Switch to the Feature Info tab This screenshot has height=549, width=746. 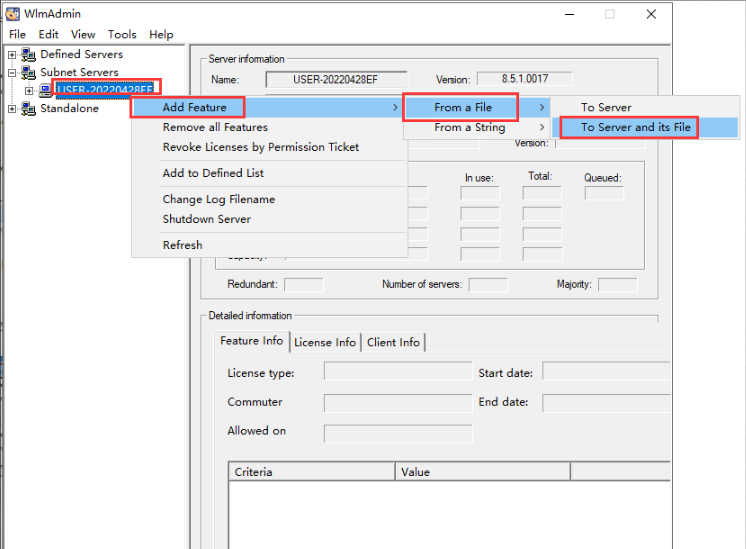(x=252, y=341)
